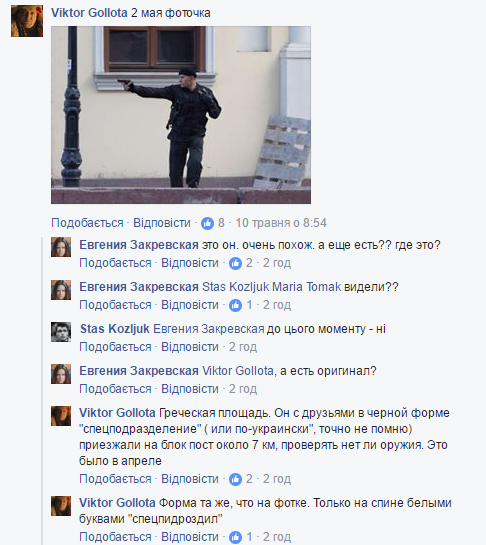Viewport: 486px width, 545px height.
Task: Click like icon on 'видели??' comment
Action: tap(235, 306)
